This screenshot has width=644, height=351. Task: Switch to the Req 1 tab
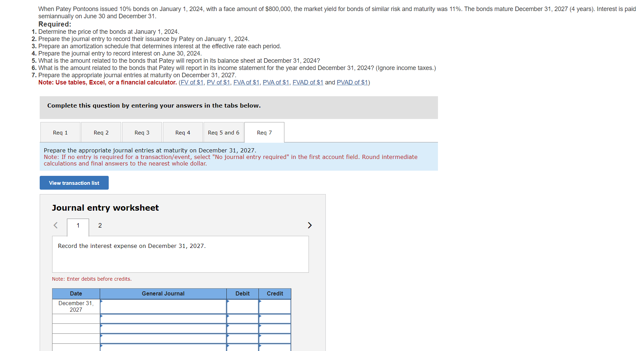tap(60, 132)
